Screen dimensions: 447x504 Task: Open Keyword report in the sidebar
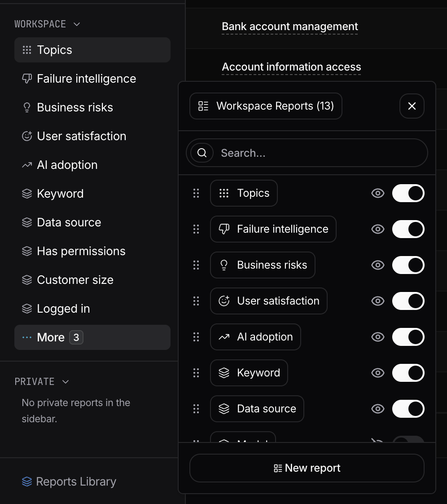pos(92,194)
